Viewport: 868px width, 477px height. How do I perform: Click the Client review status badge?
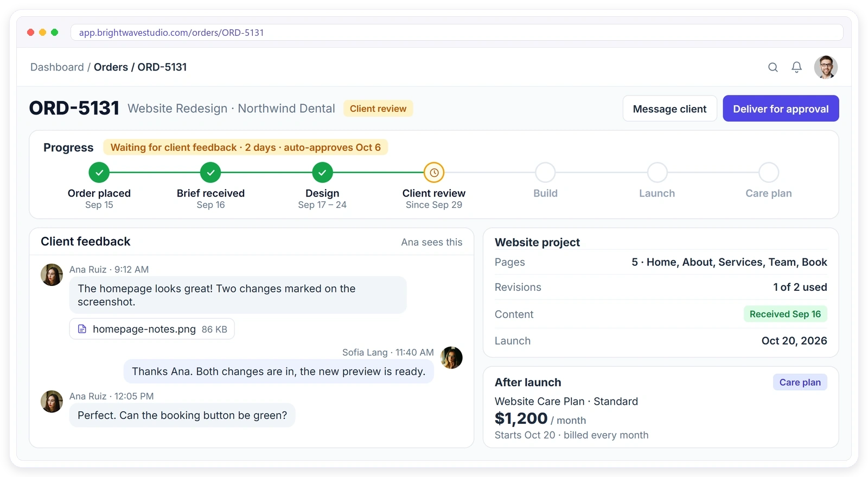[x=378, y=109]
